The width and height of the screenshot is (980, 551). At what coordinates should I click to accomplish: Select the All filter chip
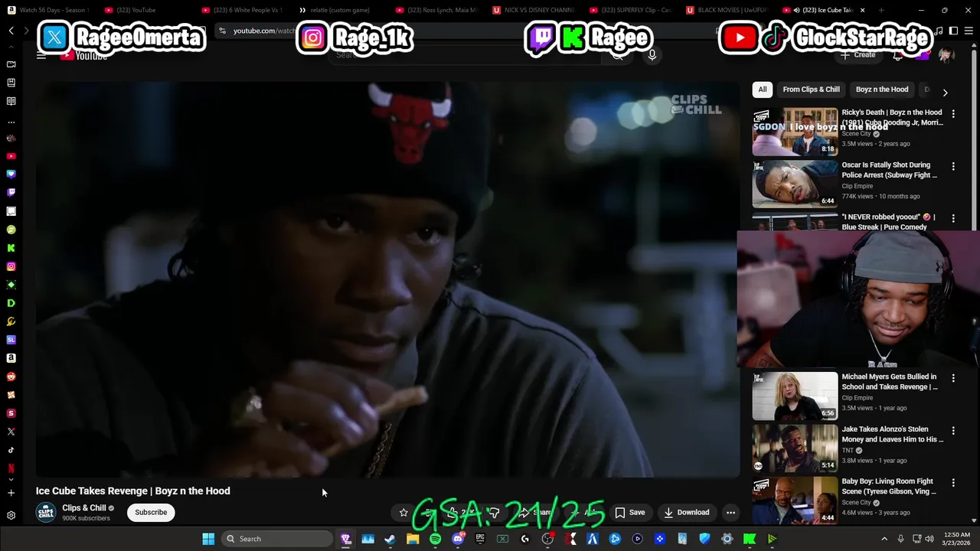[x=763, y=90]
